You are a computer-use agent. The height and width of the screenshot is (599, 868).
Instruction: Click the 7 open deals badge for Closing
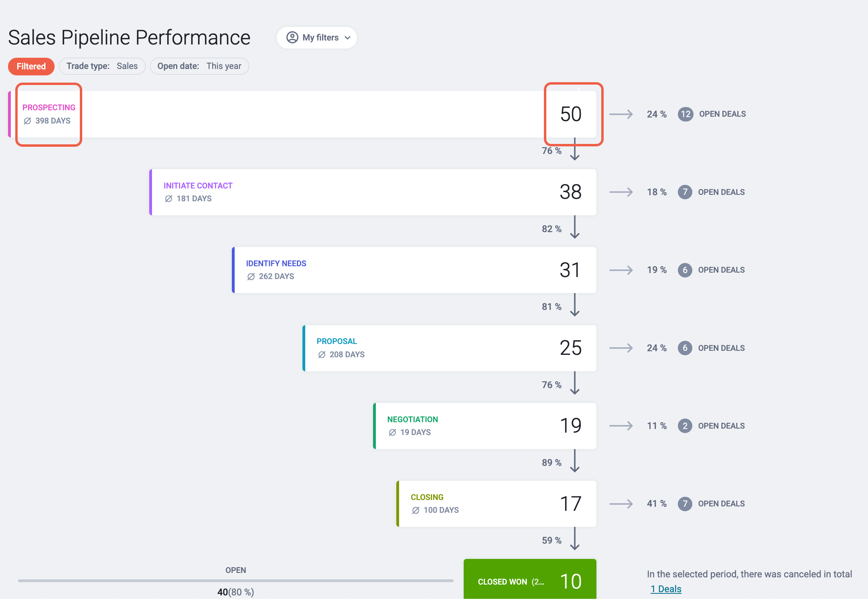685,504
